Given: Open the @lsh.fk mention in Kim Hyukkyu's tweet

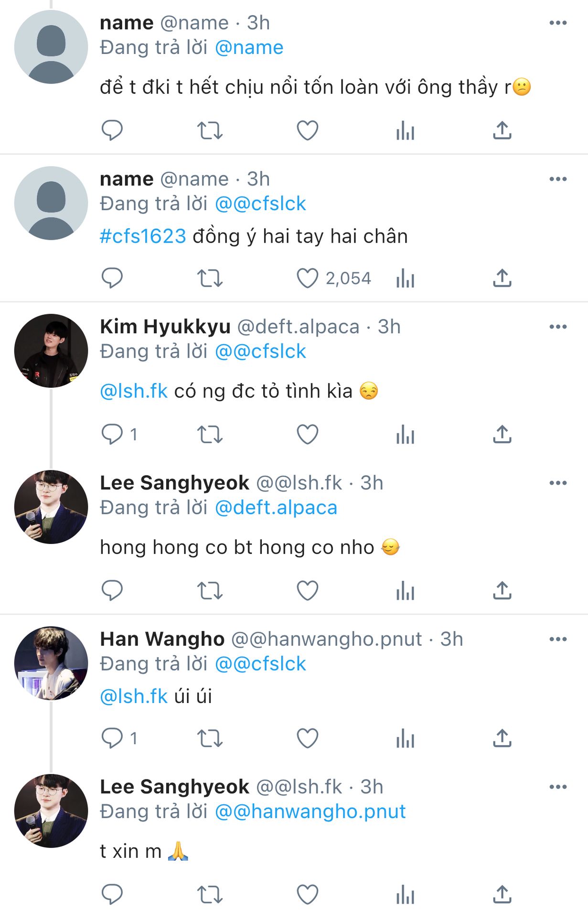Looking at the screenshot, I should pos(134,391).
